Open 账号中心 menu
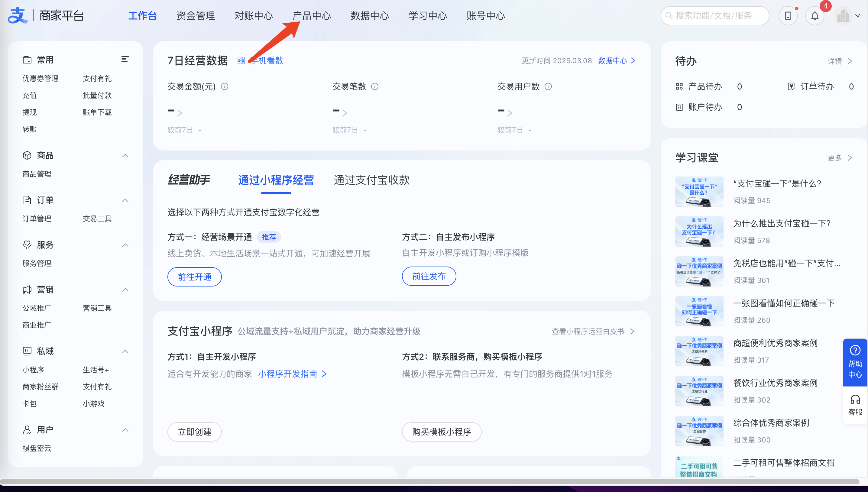The width and height of the screenshot is (868, 492). pos(486,15)
